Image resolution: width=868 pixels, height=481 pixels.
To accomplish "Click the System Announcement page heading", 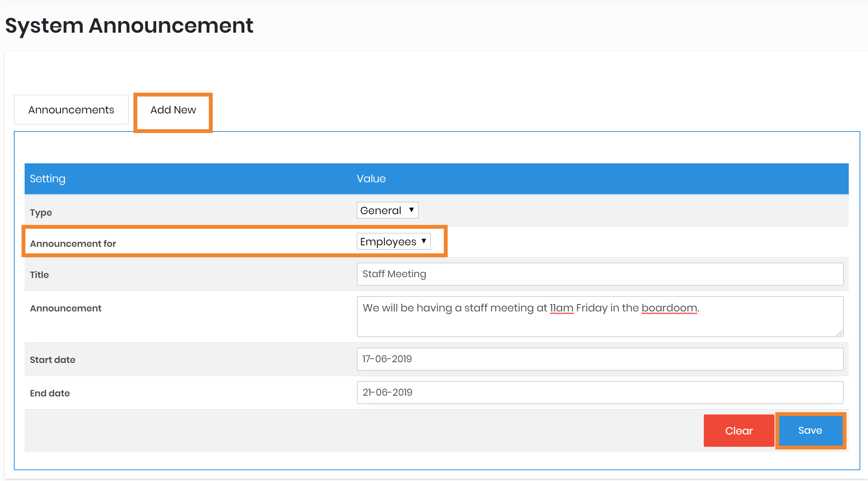I will tap(129, 26).
